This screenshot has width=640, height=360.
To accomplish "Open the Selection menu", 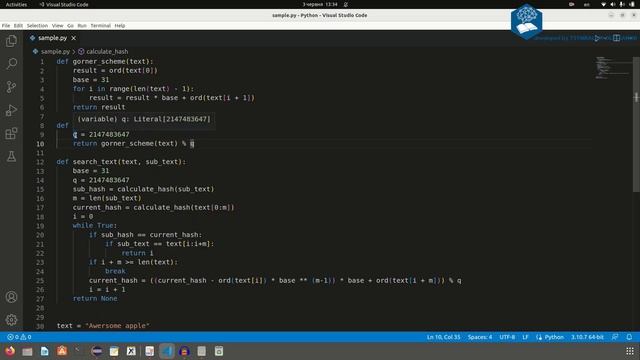I will [37, 25].
